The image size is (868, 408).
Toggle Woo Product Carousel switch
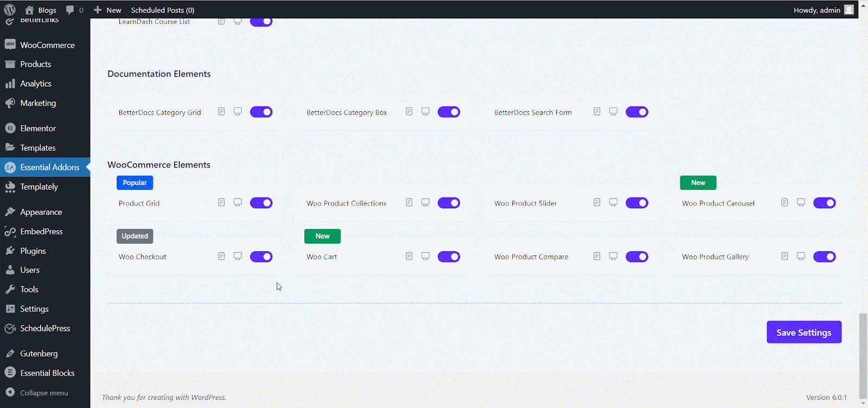click(x=825, y=203)
